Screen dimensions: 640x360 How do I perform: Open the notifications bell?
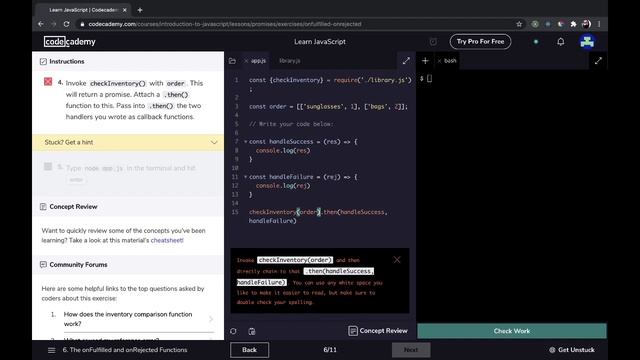[560, 42]
